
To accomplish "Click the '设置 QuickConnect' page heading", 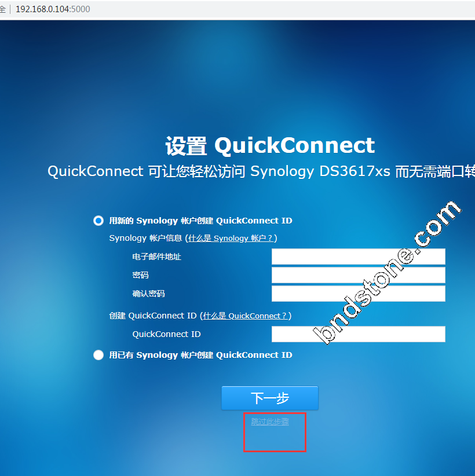I will click(270, 146).
